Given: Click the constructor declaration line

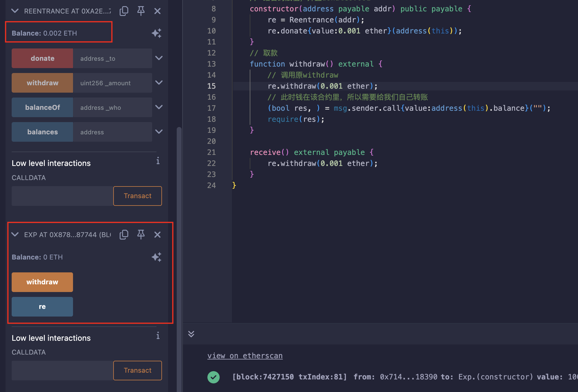Looking at the screenshot, I should click(360, 9).
